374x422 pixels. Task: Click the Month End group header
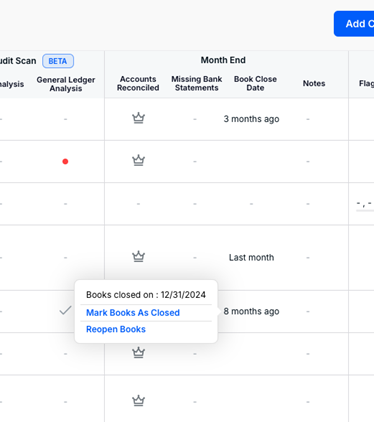[223, 60]
